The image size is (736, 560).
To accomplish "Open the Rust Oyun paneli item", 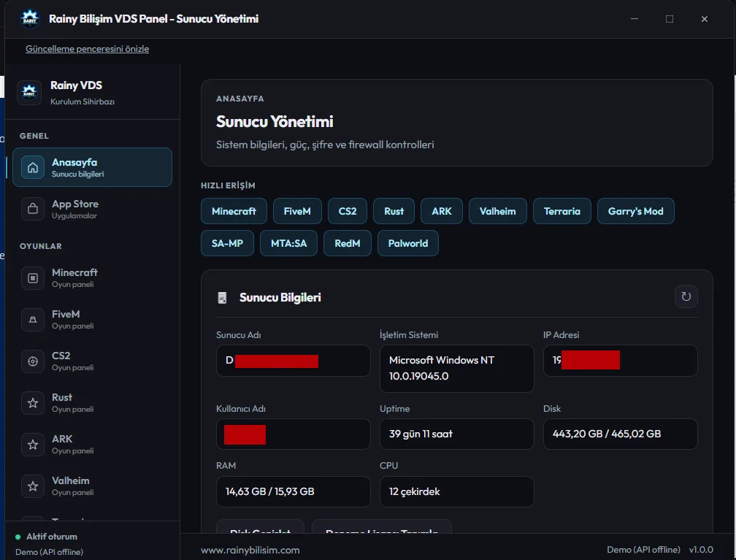I will tap(93, 403).
